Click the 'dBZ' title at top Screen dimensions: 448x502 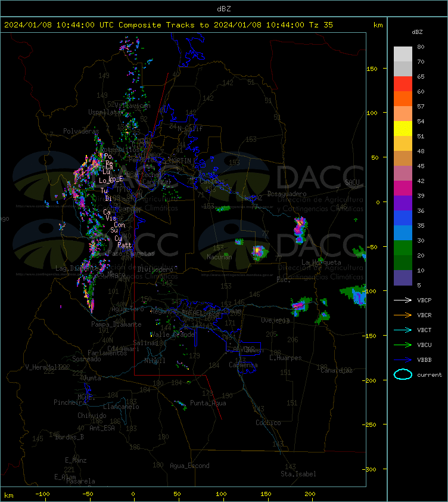(x=223, y=8)
